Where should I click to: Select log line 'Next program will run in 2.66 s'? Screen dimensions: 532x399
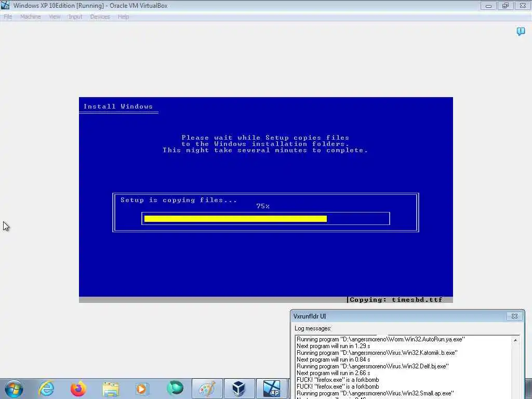(333, 373)
